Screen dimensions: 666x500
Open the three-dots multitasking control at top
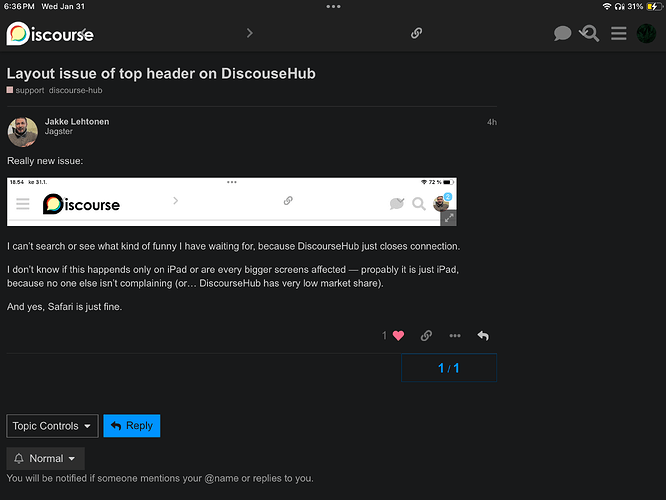[x=333, y=6]
